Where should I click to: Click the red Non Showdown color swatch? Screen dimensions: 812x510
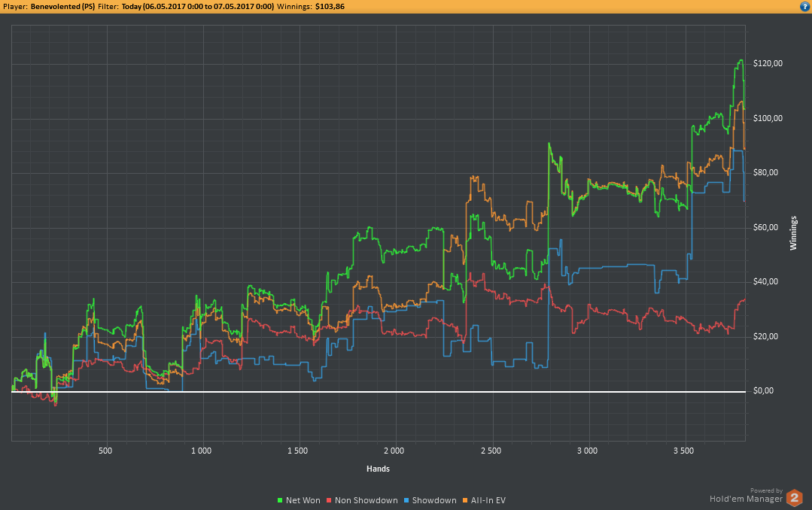coord(329,500)
